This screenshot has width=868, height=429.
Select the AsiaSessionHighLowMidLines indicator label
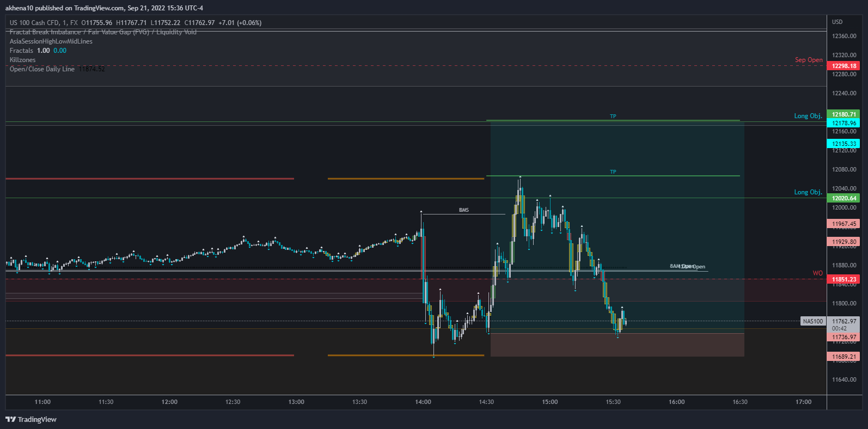point(51,41)
